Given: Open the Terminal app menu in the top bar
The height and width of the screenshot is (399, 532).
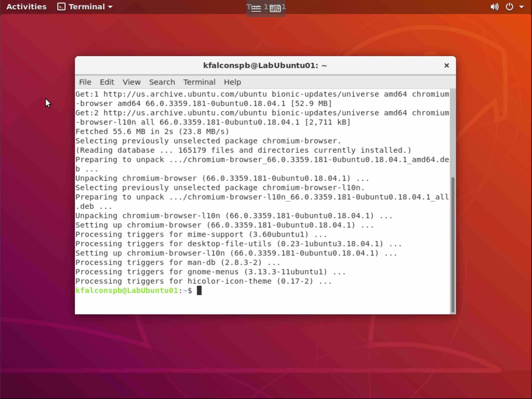Looking at the screenshot, I should coord(85,7).
